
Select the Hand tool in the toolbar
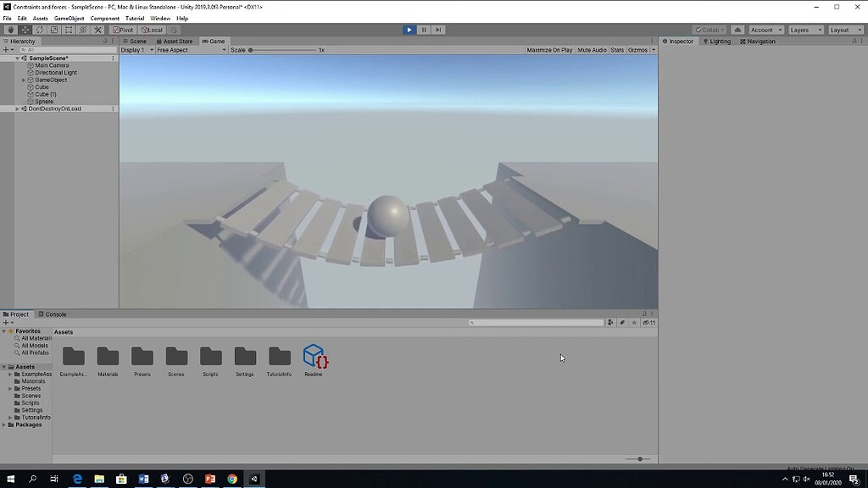point(11,30)
